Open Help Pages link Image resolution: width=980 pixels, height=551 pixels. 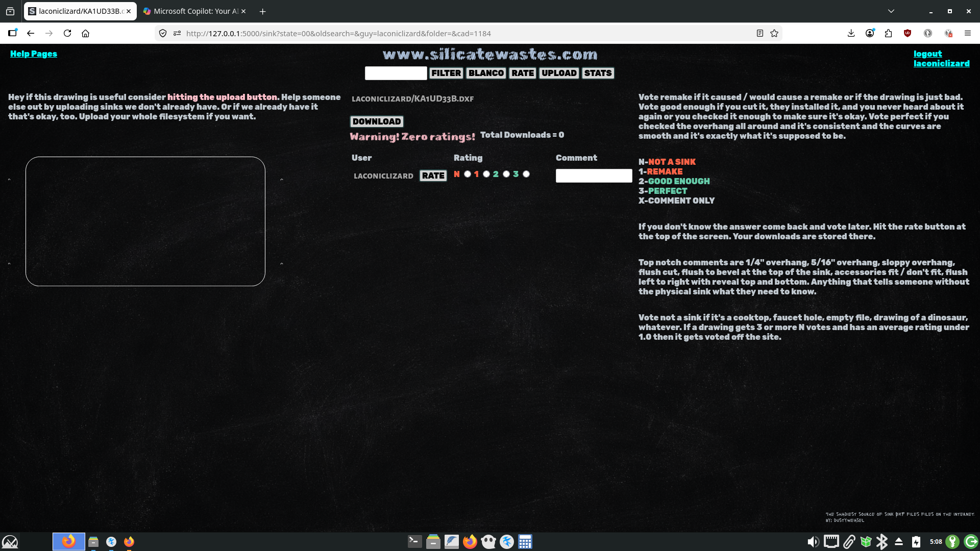(34, 54)
